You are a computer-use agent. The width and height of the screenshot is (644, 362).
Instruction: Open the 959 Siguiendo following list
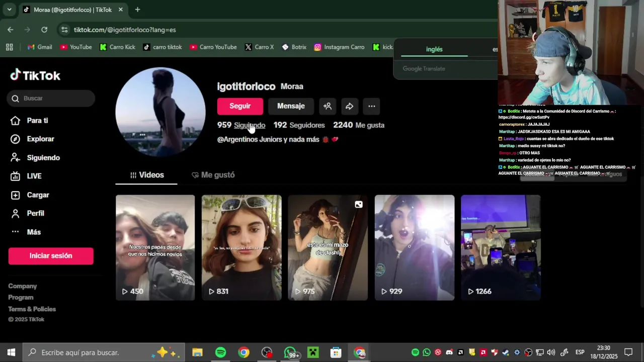pos(241,125)
